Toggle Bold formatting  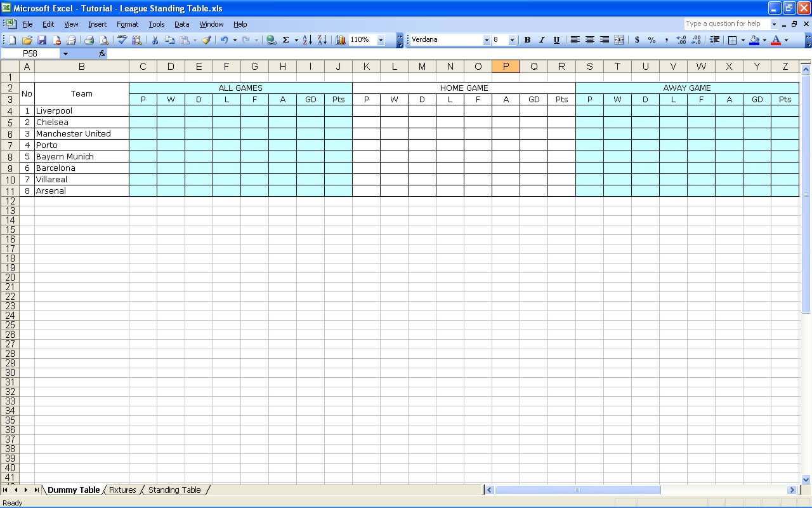pos(527,40)
